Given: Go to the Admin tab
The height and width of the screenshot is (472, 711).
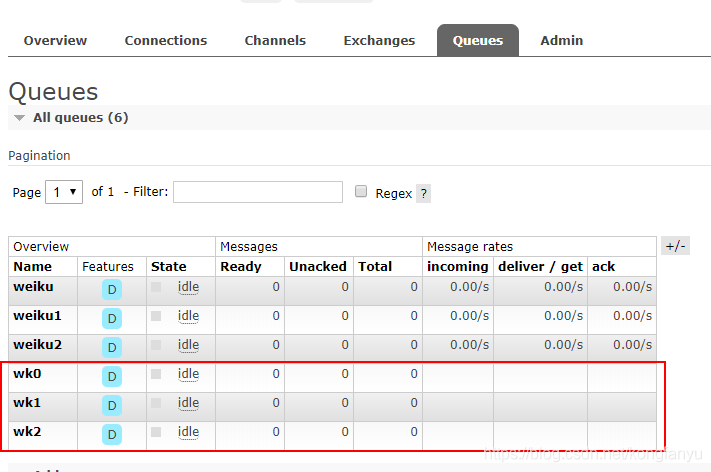Looking at the screenshot, I should click(561, 41).
